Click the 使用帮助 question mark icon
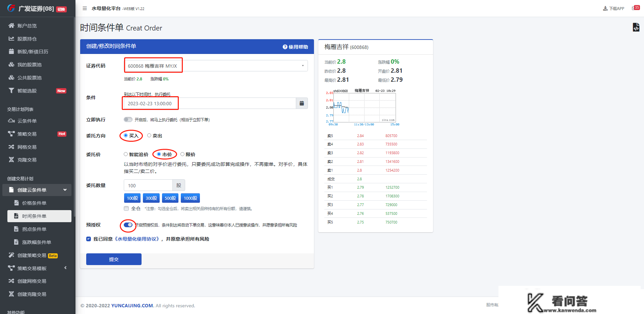The height and width of the screenshot is (314, 644). 285,47
